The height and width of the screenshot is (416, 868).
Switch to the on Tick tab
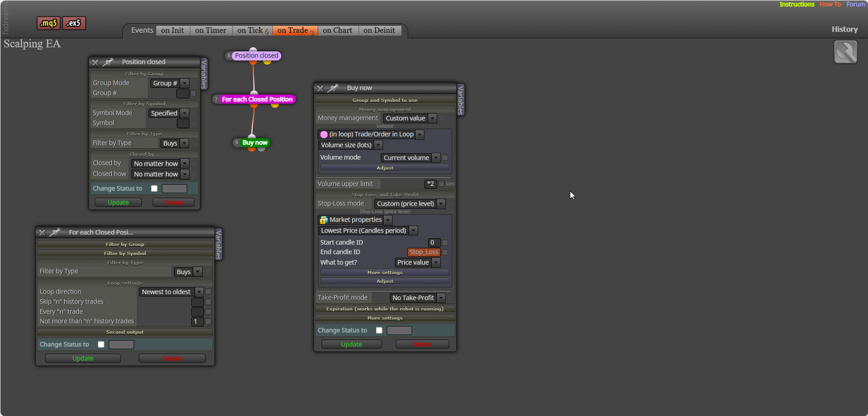[253, 30]
